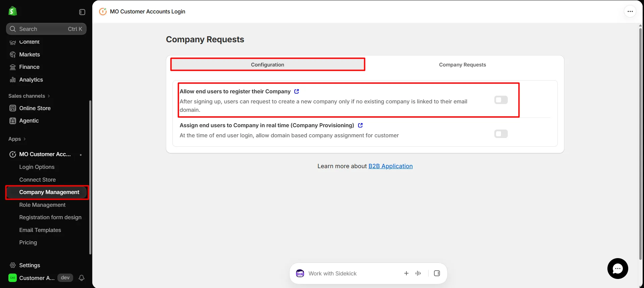Click the Agentic channel icon
644x288 pixels.
pos(13,121)
